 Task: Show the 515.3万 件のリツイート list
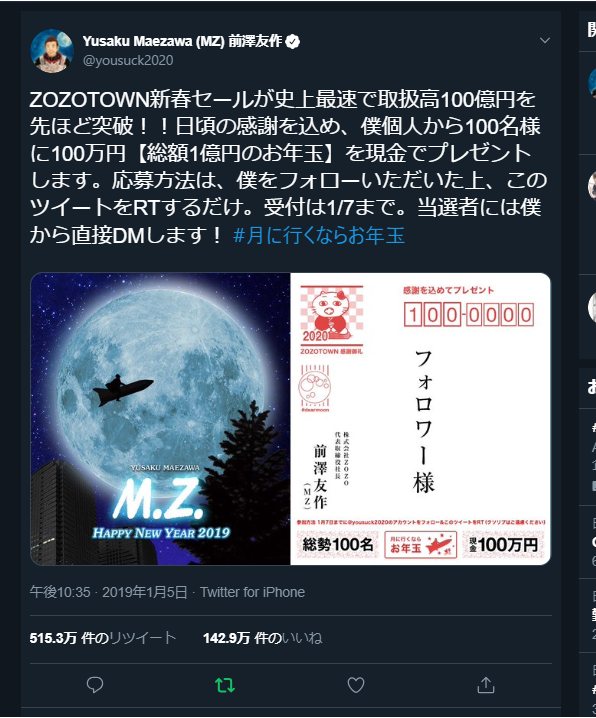click(x=103, y=638)
